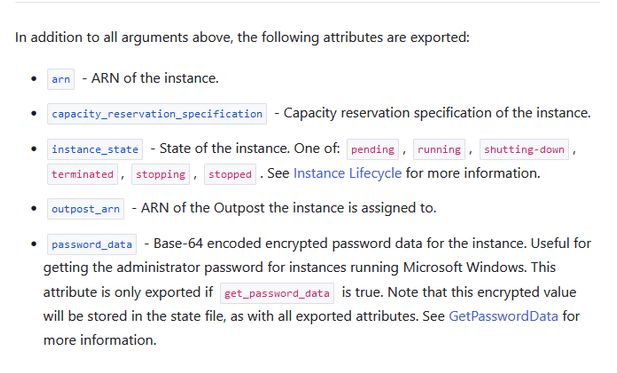617x373 pixels.
Task: Click the 'following attributes are exported' intro sentence
Action: pos(242,37)
